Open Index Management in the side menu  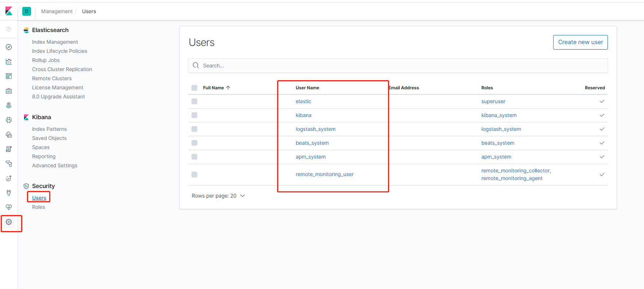pos(55,42)
